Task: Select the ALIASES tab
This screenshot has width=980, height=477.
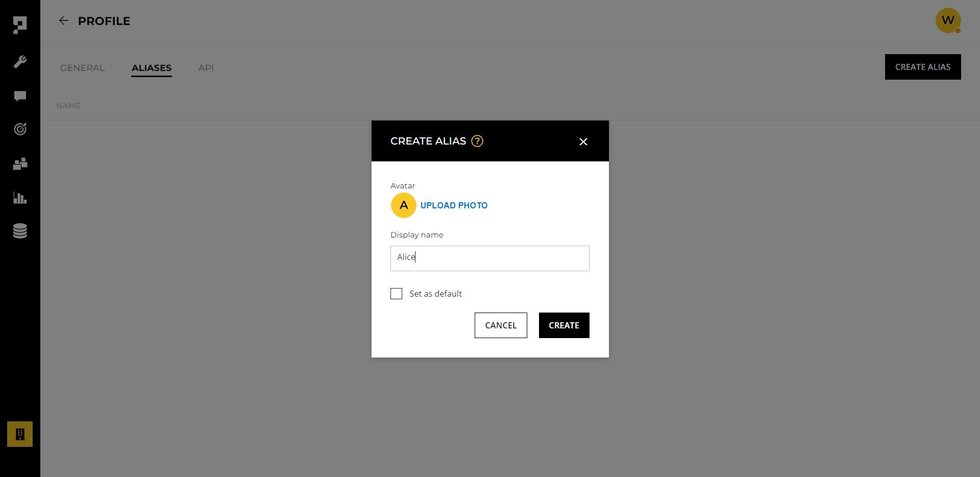Action: click(152, 68)
